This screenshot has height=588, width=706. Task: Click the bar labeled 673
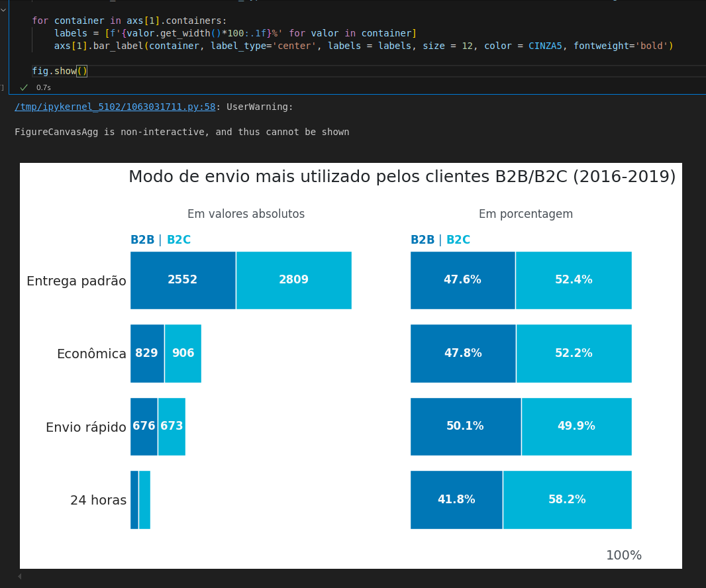pos(172,426)
